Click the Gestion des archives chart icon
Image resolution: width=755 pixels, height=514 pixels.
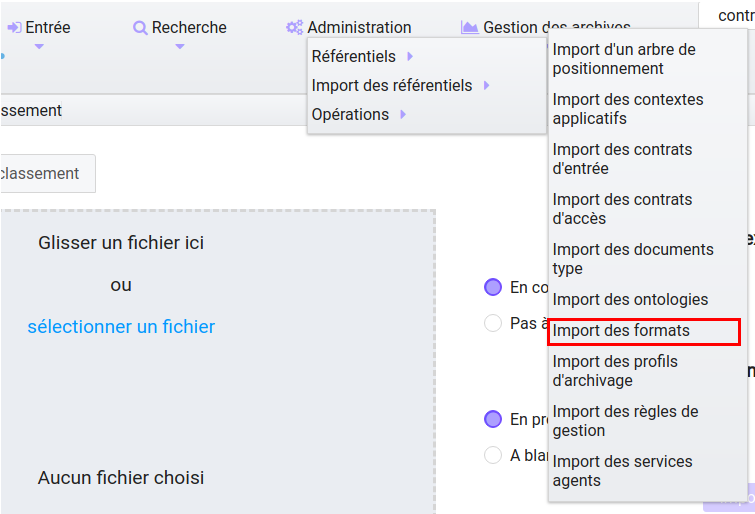tap(469, 27)
